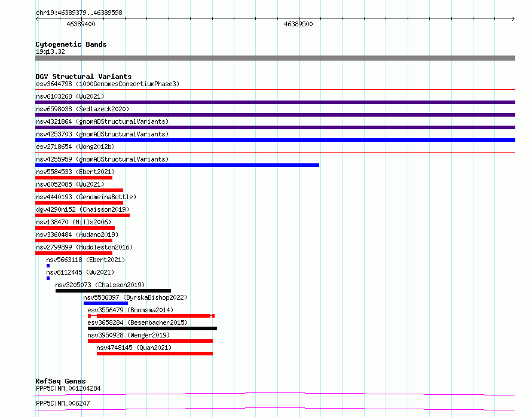Open variant esv3644798 (1000GenomesConsortiumPhase3)

(x=108, y=84)
